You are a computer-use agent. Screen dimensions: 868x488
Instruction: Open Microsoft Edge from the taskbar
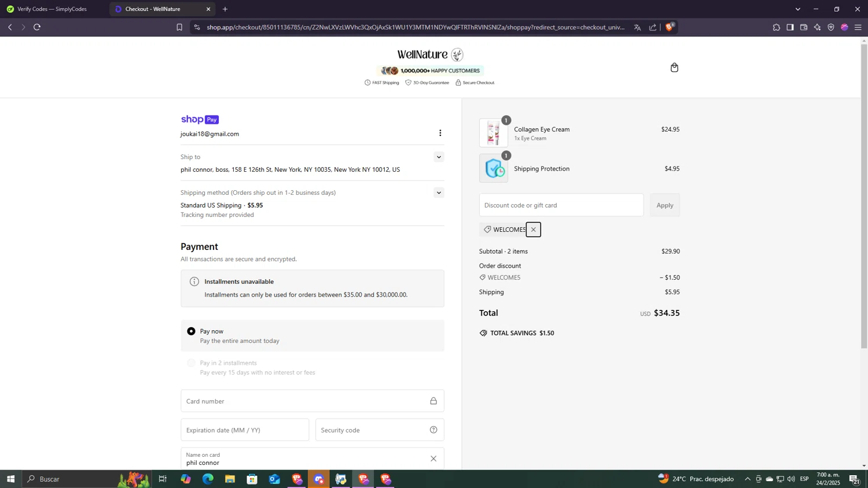[208, 479]
